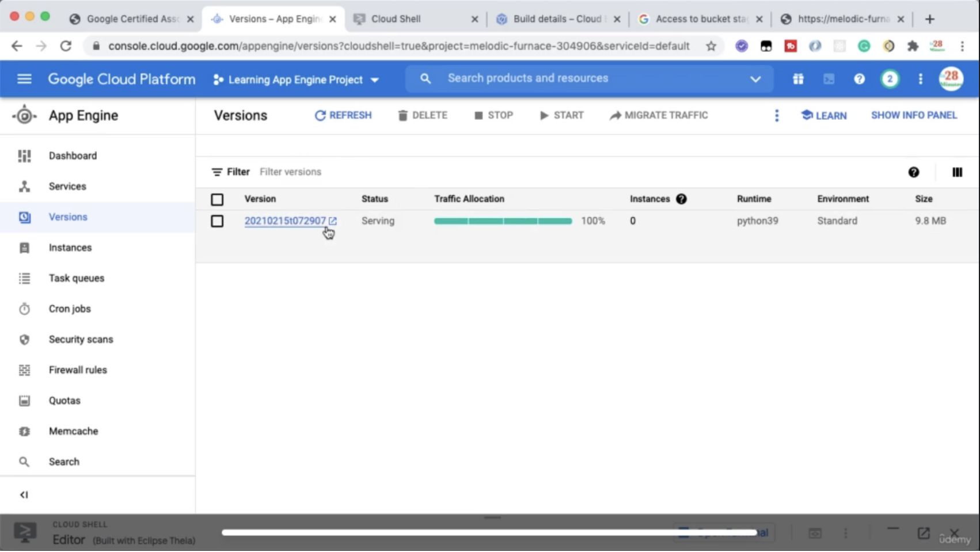Collapse the left navigation panel
Viewport: 980px width, 552px height.
coord(24,495)
